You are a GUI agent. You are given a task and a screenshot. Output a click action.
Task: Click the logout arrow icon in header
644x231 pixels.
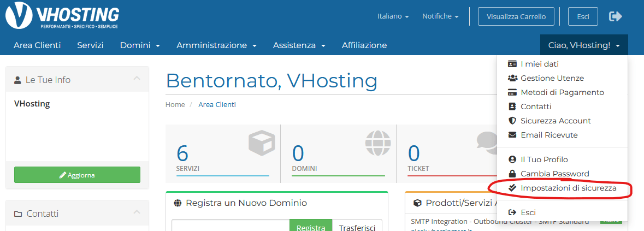pos(615,16)
